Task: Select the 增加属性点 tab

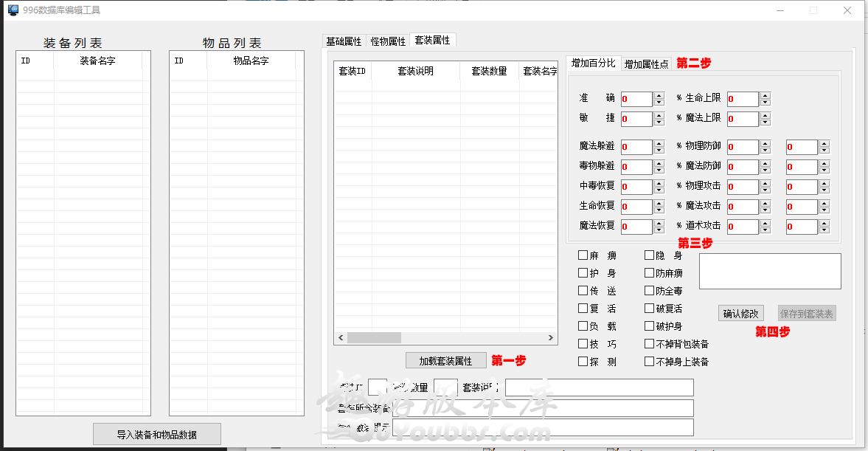Action: [646, 64]
